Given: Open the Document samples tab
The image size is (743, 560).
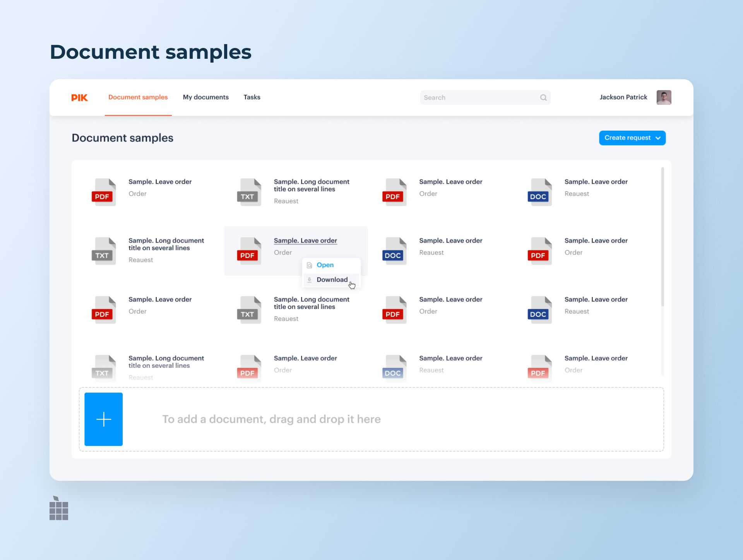Looking at the screenshot, I should click(138, 97).
